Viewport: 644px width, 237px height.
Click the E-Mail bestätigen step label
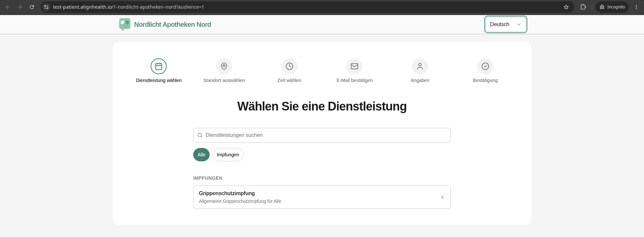(355, 80)
